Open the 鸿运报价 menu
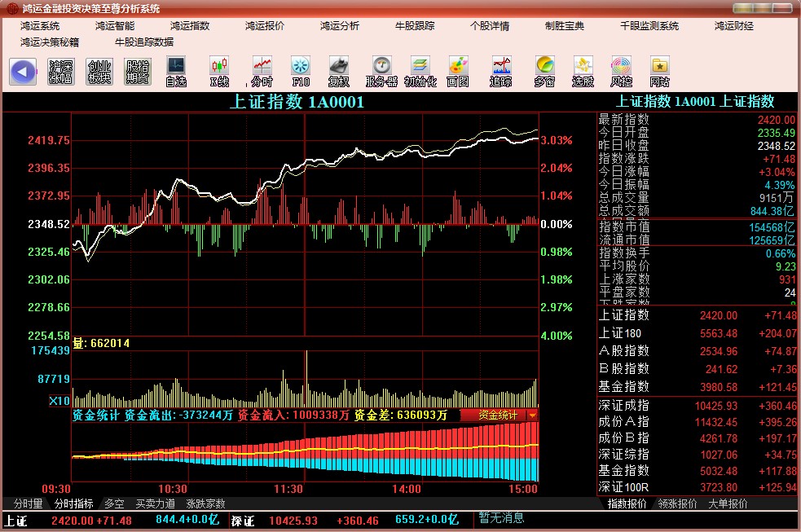This screenshot has width=801, height=532. pos(265,25)
